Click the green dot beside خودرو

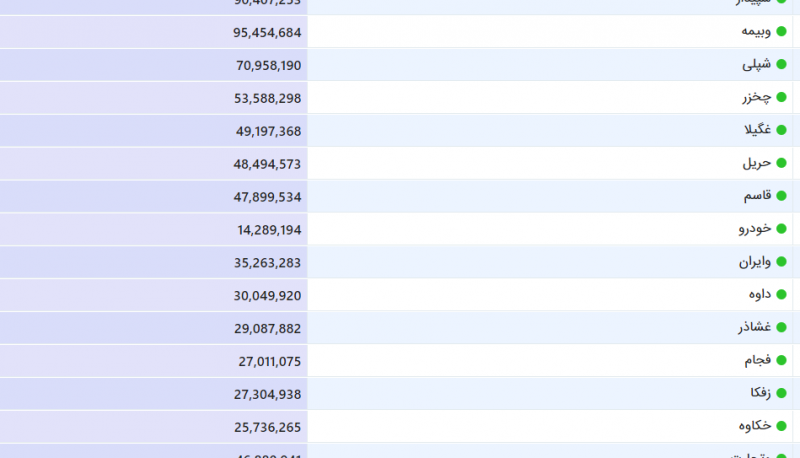coord(782,229)
